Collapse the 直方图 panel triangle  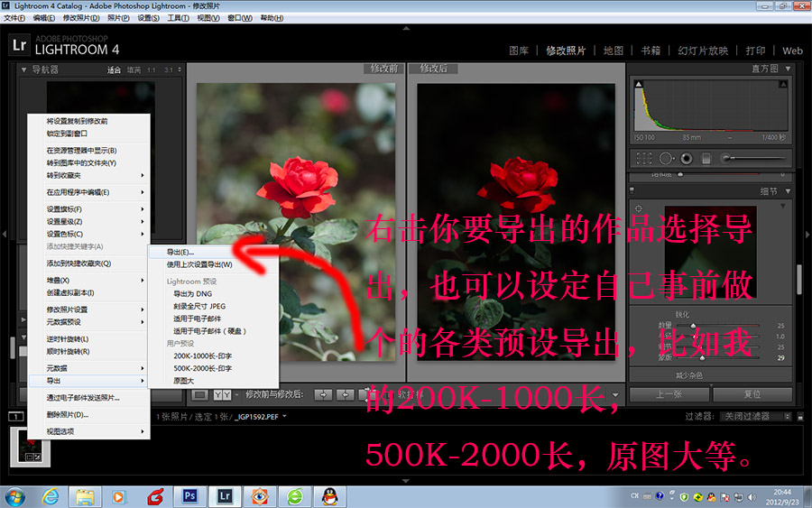click(788, 69)
